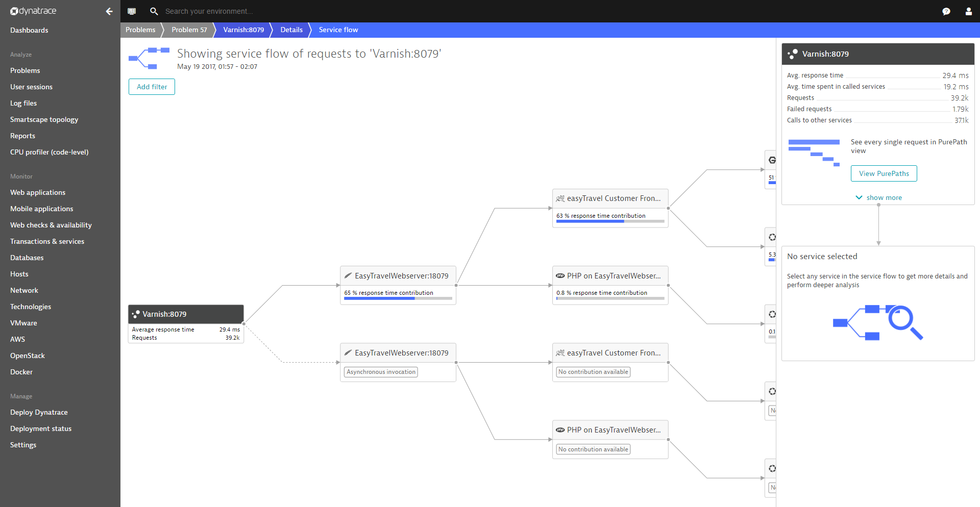Open Network in the sidebar
The height and width of the screenshot is (507, 980).
click(24, 291)
